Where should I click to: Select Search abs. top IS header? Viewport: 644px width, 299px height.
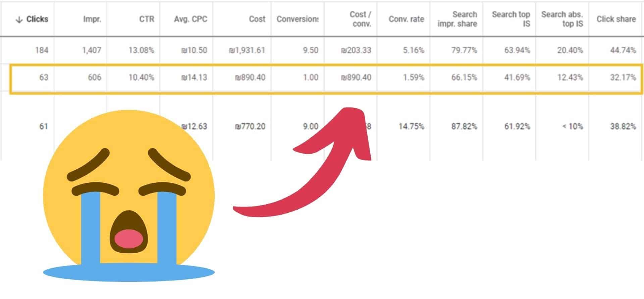click(x=562, y=19)
